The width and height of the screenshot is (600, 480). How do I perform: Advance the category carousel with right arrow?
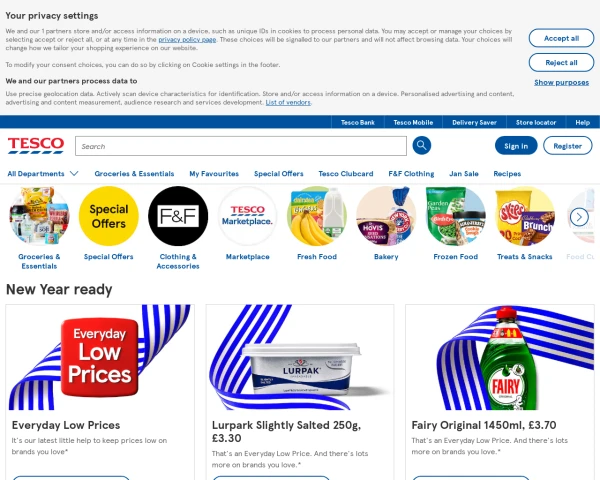[579, 217]
